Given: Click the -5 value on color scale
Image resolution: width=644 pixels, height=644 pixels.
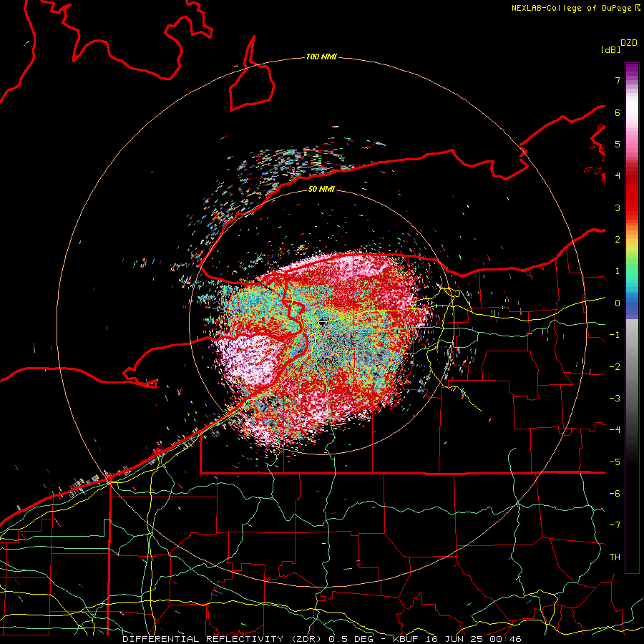Looking at the screenshot, I should [615, 462].
